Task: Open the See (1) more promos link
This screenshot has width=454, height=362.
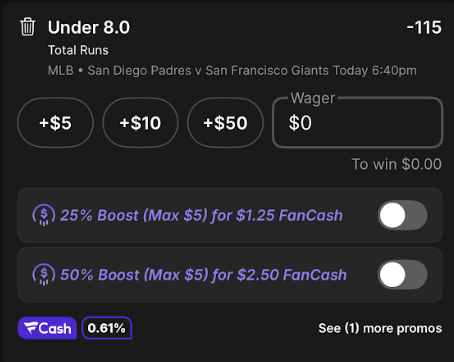Action: coord(380,328)
